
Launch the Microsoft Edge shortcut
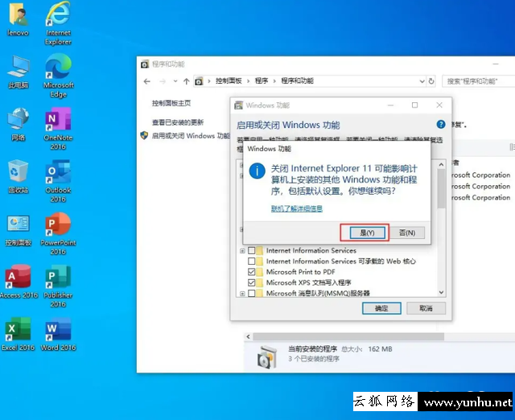(58, 76)
